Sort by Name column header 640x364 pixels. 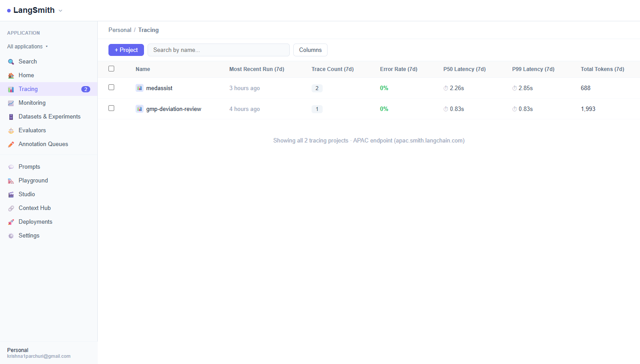point(143,69)
